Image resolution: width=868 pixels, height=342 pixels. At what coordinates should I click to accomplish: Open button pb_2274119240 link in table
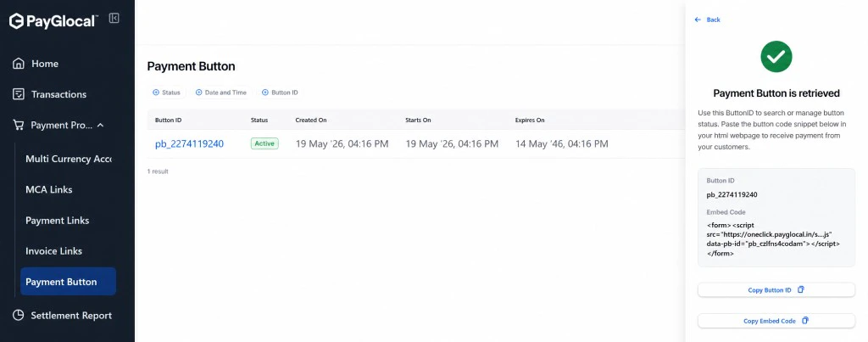click(189, 143)
